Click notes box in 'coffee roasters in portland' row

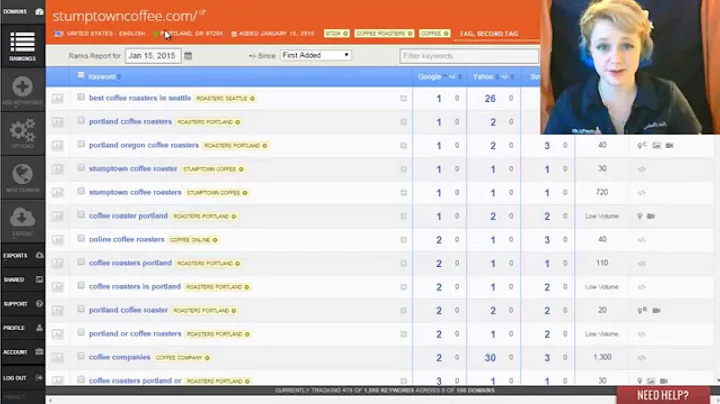coord(403,287)
